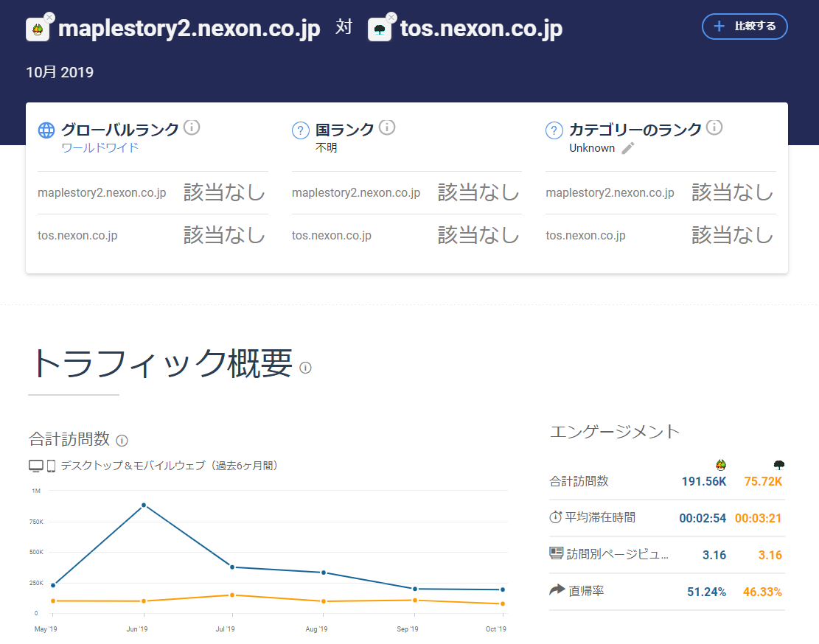The image size is (819, 644).
Task: Click the maplestory2 site favicon in header
Action: [38, 29]
